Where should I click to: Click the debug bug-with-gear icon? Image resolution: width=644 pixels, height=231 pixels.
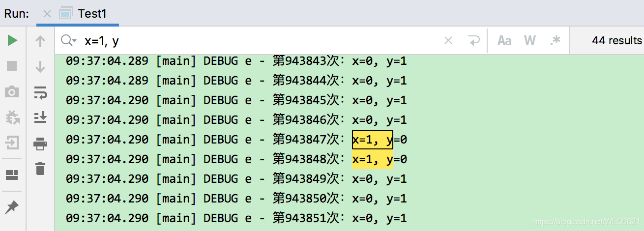(12, 117)
